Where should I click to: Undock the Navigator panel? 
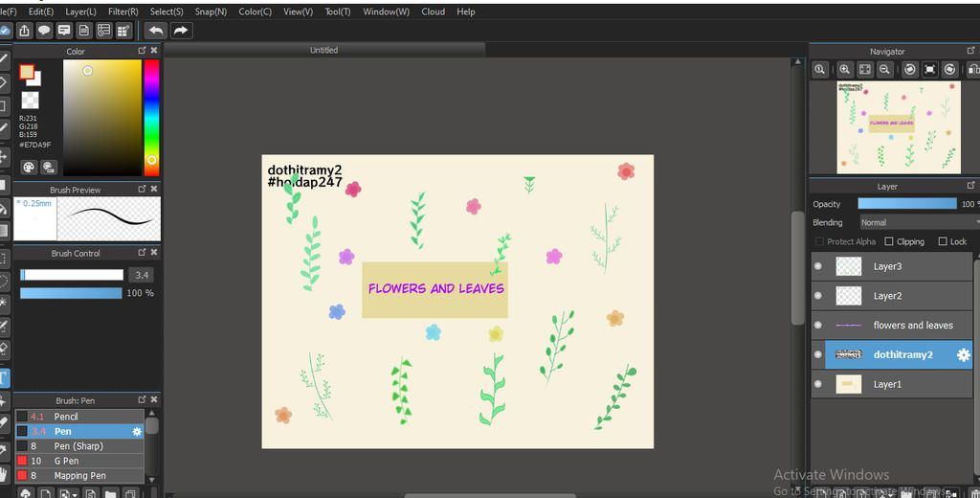pos(970,51)
